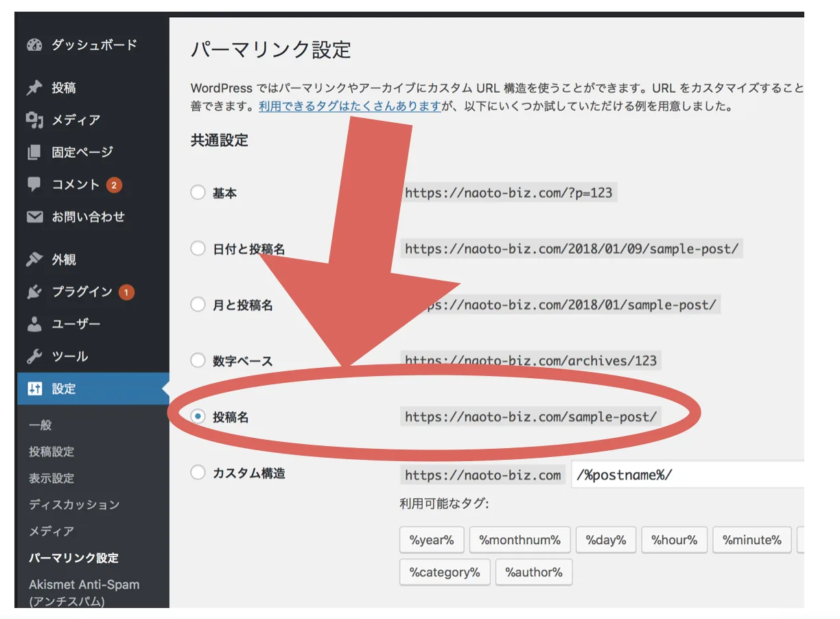Open 一般 settings submenu
Screen dimensions: 840x619
click(40, 425)
